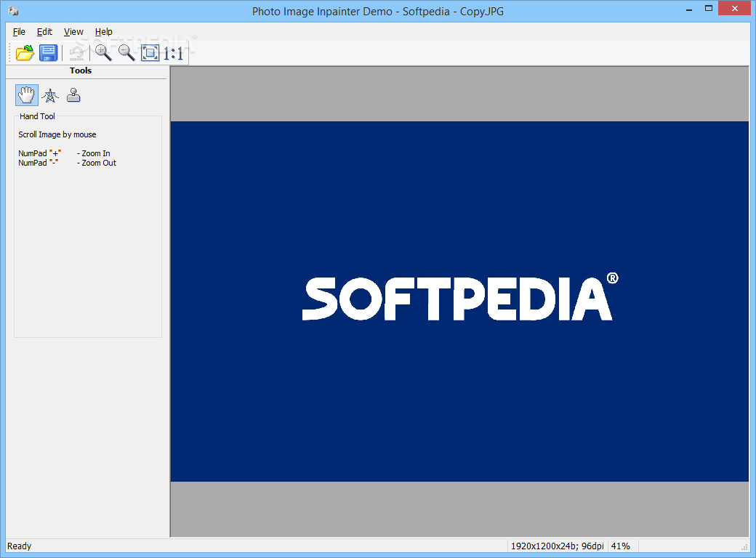Select the polygon selection tool icon

pyautogui.click(x=50, y=95)
